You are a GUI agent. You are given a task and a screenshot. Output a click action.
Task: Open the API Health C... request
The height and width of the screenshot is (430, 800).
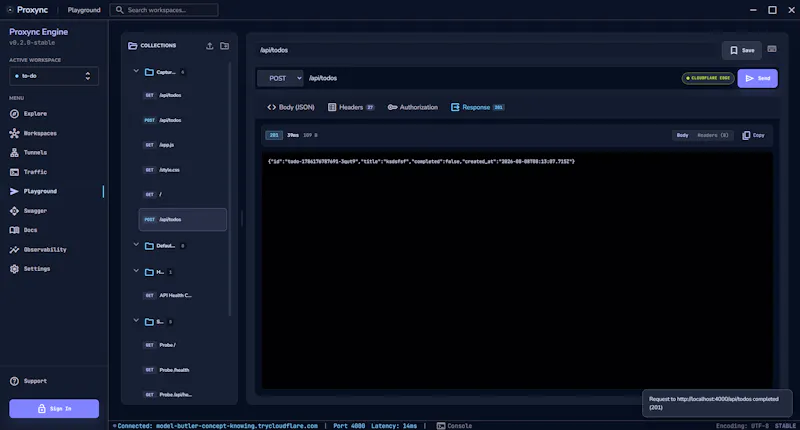183,295
